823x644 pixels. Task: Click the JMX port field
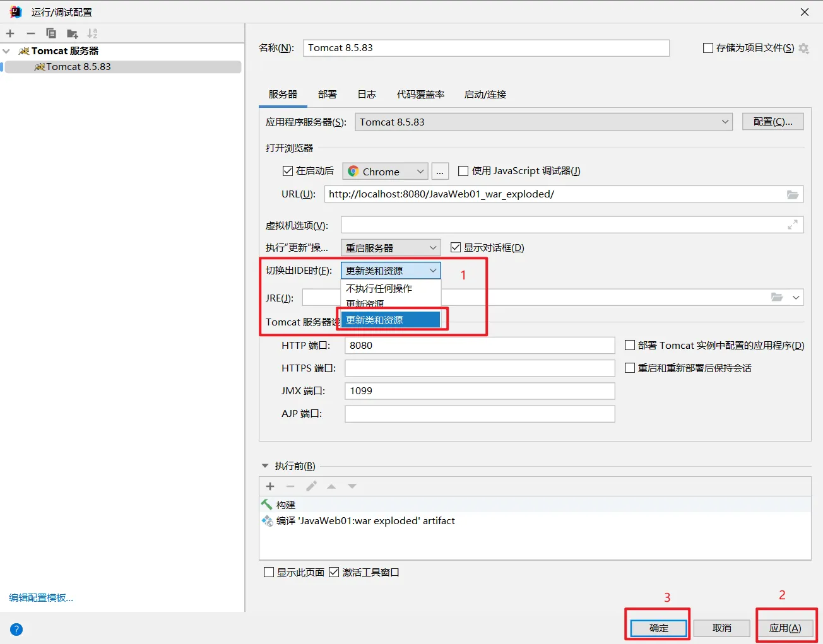pyautogui.click(x=480, y=390)
